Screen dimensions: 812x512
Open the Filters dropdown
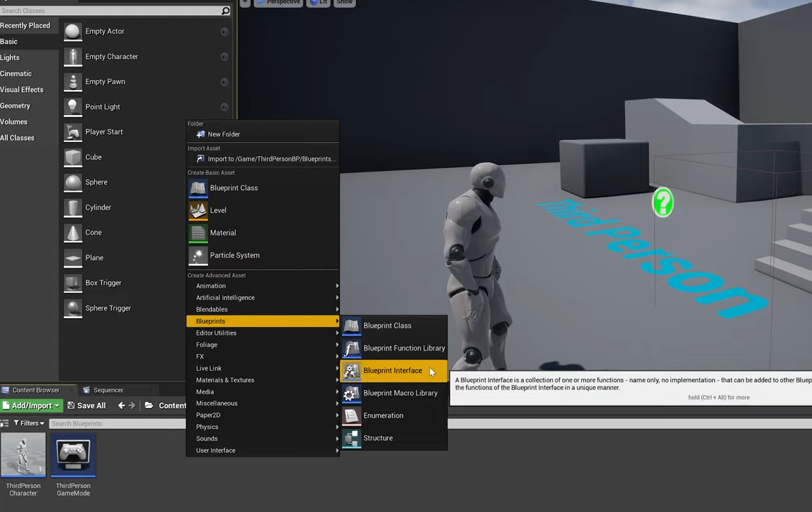28,423
